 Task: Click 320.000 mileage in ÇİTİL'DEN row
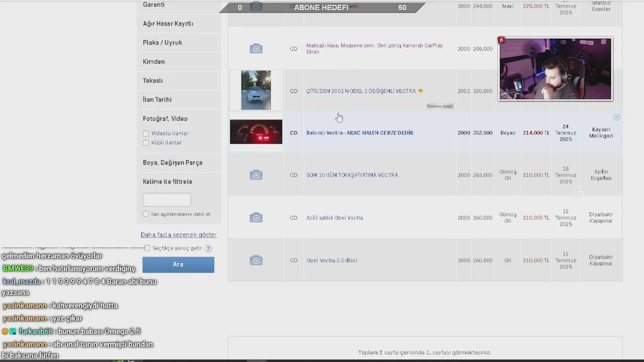(482, 91)
